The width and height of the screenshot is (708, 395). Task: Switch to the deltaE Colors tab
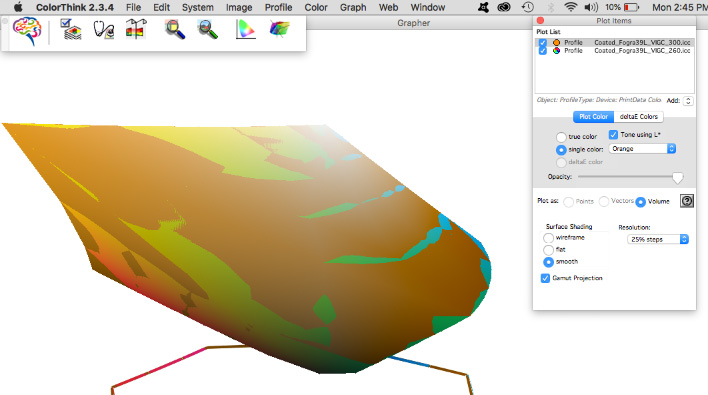[638, 116]
